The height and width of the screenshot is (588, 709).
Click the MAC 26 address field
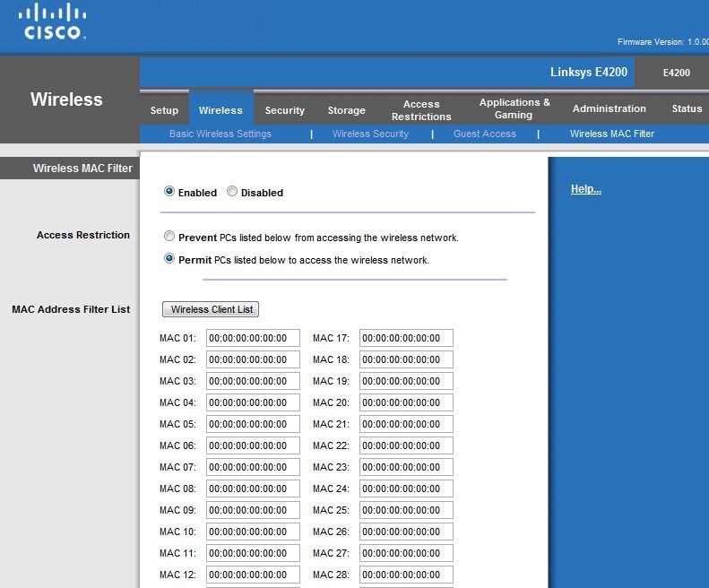pyautogui.click(x=407, y=532)
